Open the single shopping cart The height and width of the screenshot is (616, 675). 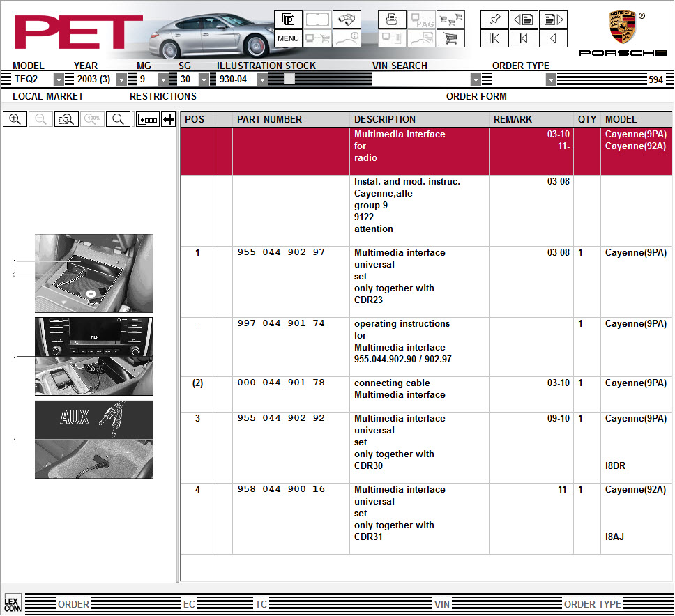450,38
